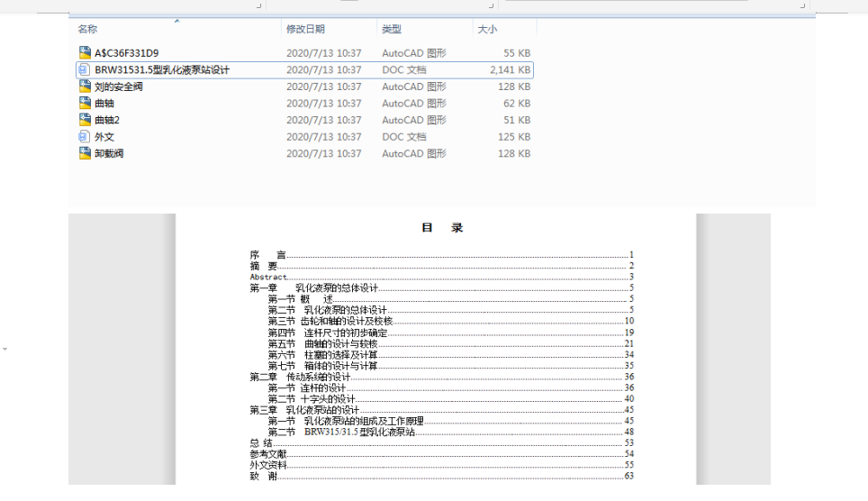This screenshot has width=868, height=501.
Task: Click the AutoCAD icon of 曲轴 file
Action: click(85, 103)
